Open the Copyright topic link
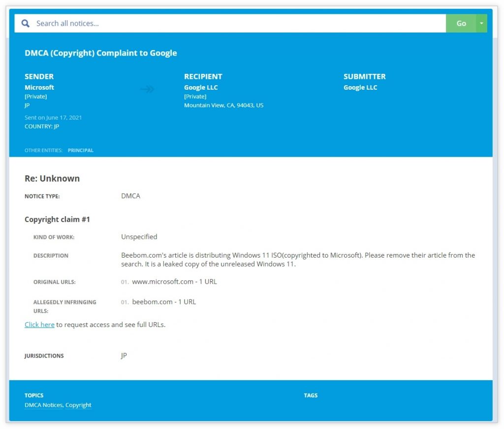 click(78, 405)
